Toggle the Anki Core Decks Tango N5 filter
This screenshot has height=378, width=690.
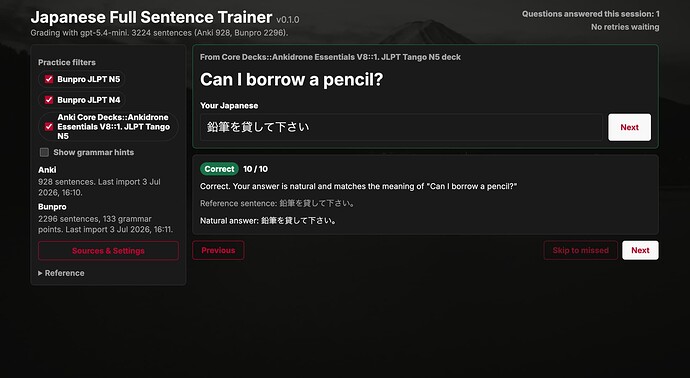[x=49, y=127]
